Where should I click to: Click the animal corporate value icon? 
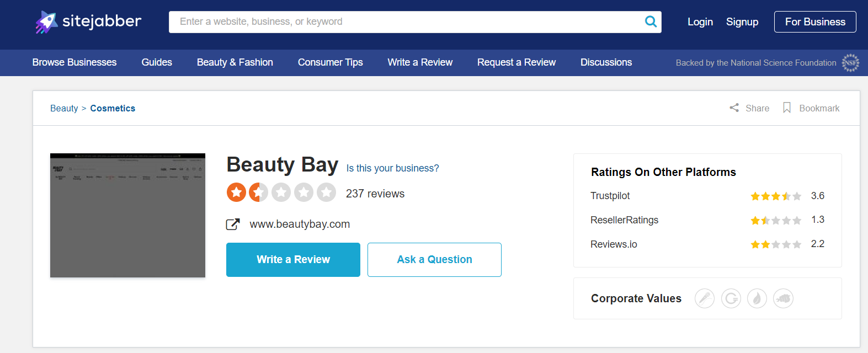click(783, 298)
